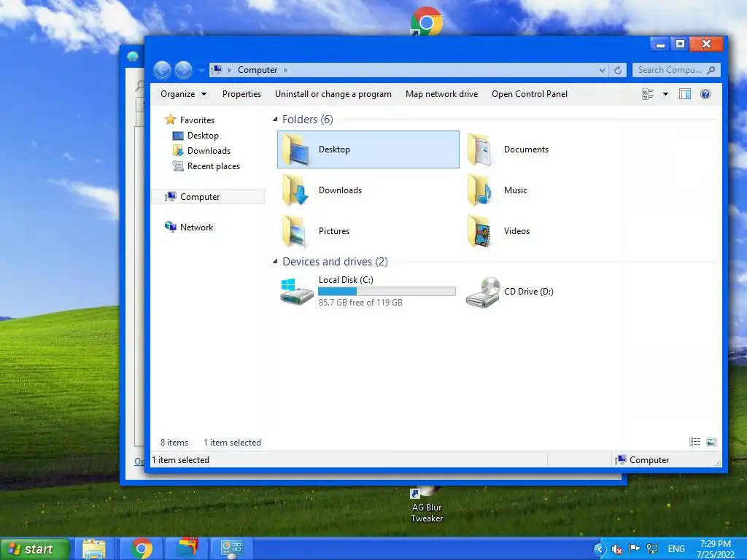Viewport: 747px width, 560px height.
Task: Open the Organize menu
Action: point(183,94)
